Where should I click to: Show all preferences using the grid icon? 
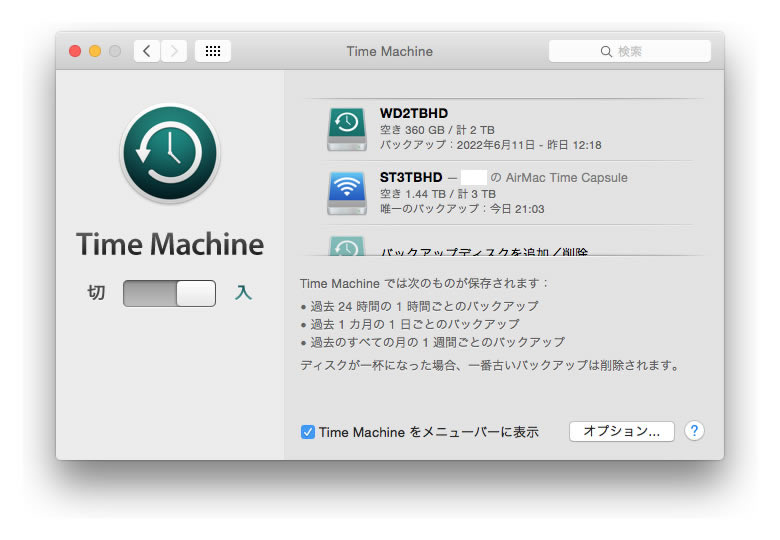(x=213, y=51)
